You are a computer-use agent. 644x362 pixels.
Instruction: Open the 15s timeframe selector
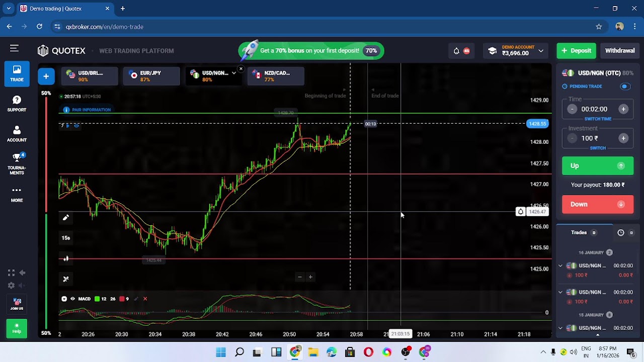click(x=66, y=238)
